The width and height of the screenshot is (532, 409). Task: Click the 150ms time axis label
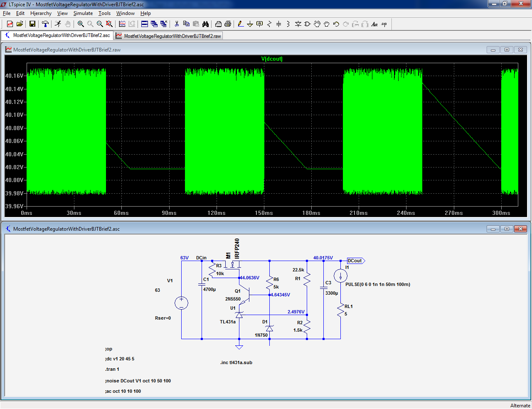coord(264,213)
